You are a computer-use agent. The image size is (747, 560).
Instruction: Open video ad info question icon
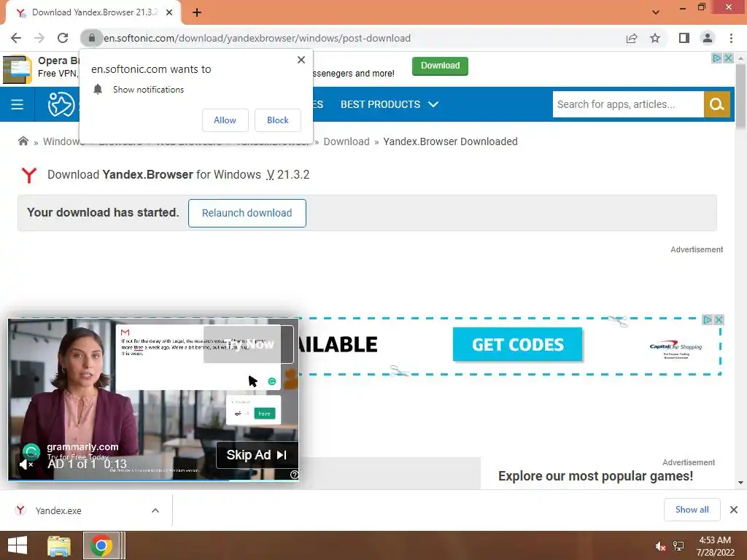295,474
